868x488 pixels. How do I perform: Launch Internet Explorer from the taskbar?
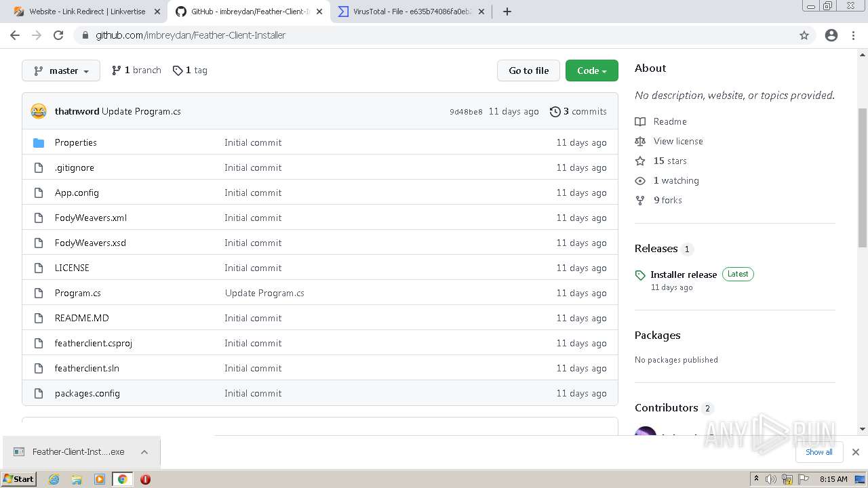(x=54, y=479)
